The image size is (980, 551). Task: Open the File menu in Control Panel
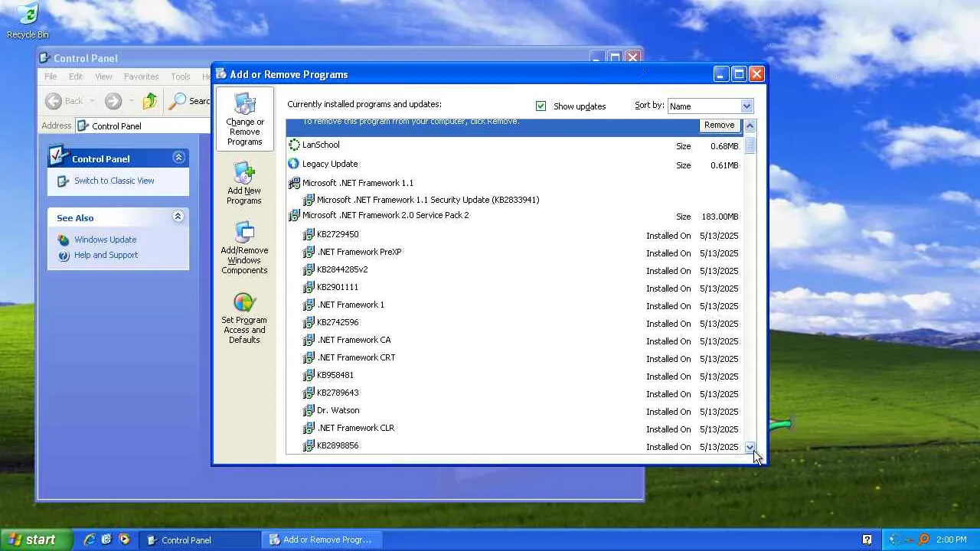point(51,77)
